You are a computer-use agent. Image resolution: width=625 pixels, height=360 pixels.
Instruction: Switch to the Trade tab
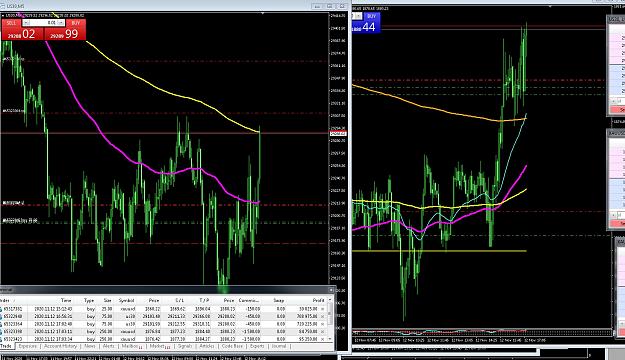coord(7,346)
